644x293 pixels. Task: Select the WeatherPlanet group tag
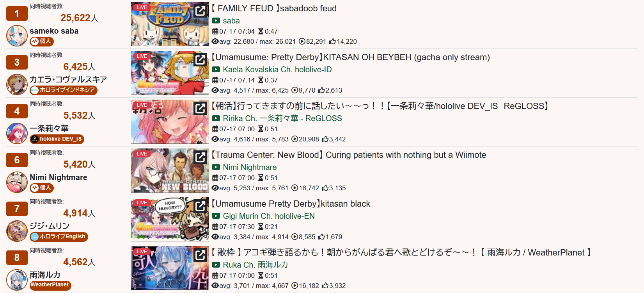[50, 285]
